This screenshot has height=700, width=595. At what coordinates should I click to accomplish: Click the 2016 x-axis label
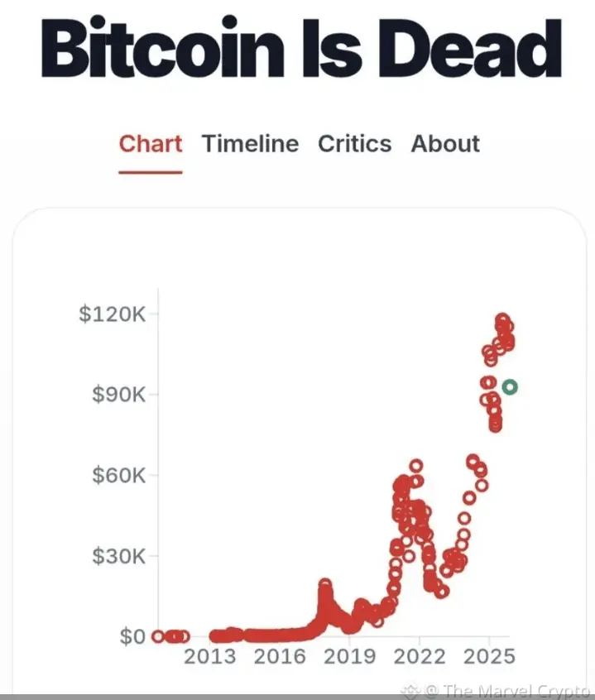coord(280,656)
